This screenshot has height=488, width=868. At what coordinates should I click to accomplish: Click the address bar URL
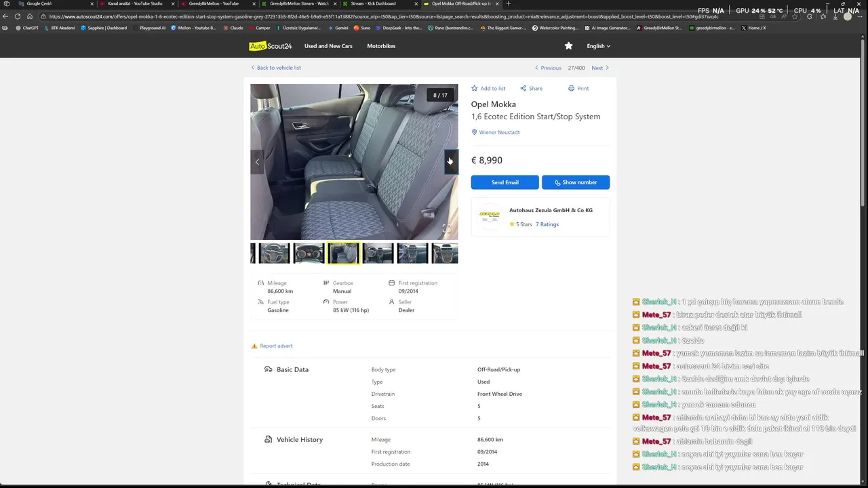(x=383, y=16)
